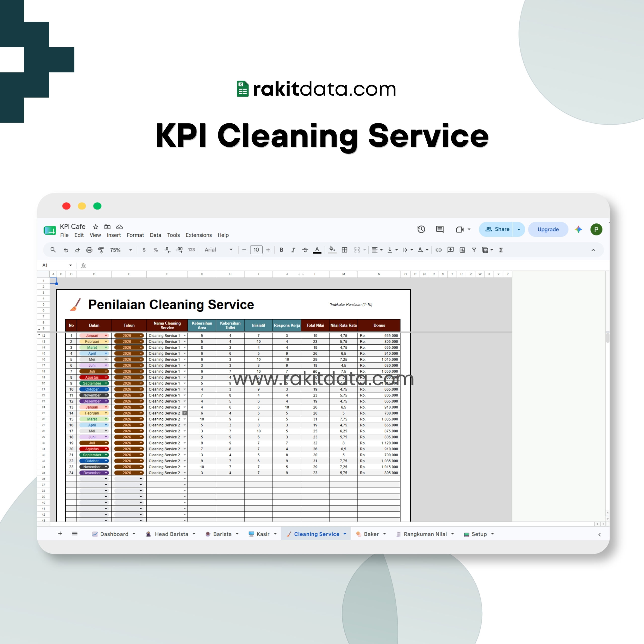Open the All sheets list icon
644x644 pixels.
point(75,534)
